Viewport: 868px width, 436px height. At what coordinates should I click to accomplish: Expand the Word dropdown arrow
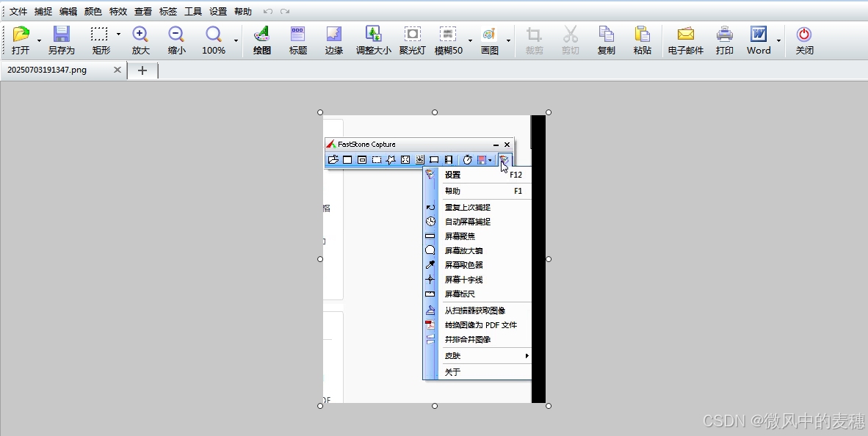tap(779, 41)
